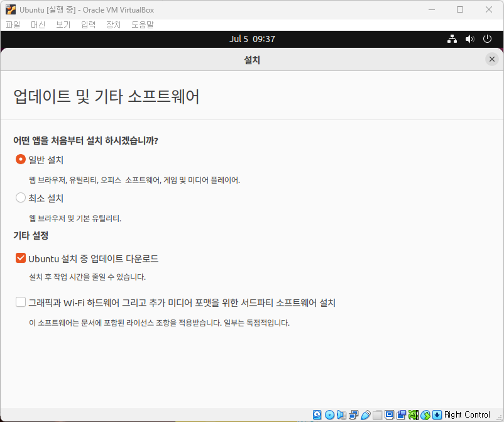
Task: Open the 머신 menu
Action: pos(38,25)
